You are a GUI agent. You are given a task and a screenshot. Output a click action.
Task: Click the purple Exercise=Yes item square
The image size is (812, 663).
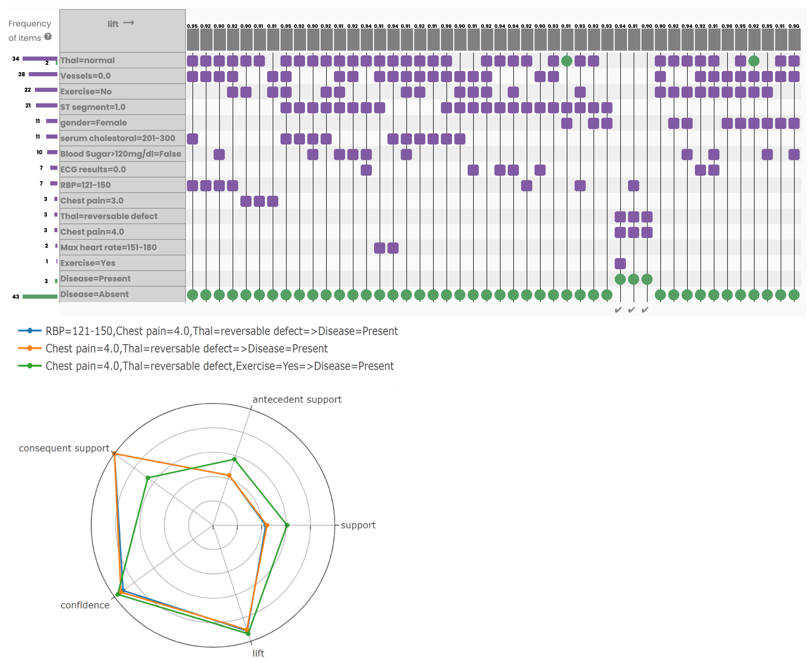620,263
